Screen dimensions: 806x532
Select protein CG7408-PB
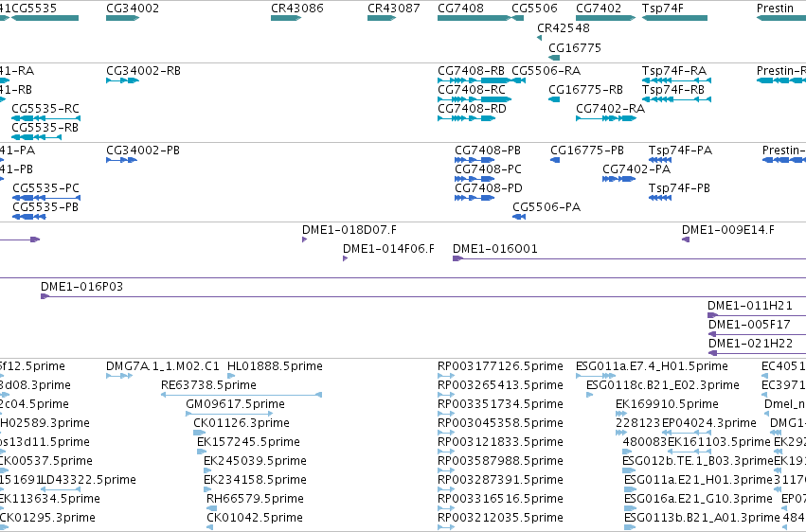[475, 160]
